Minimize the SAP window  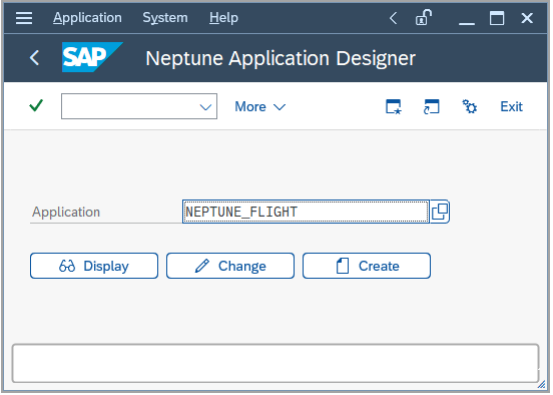point(466,23)
